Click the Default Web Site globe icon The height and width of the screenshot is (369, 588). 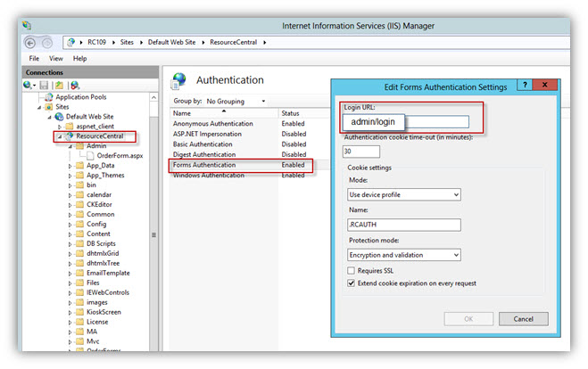pyautogui.click(x=59, y=117)
